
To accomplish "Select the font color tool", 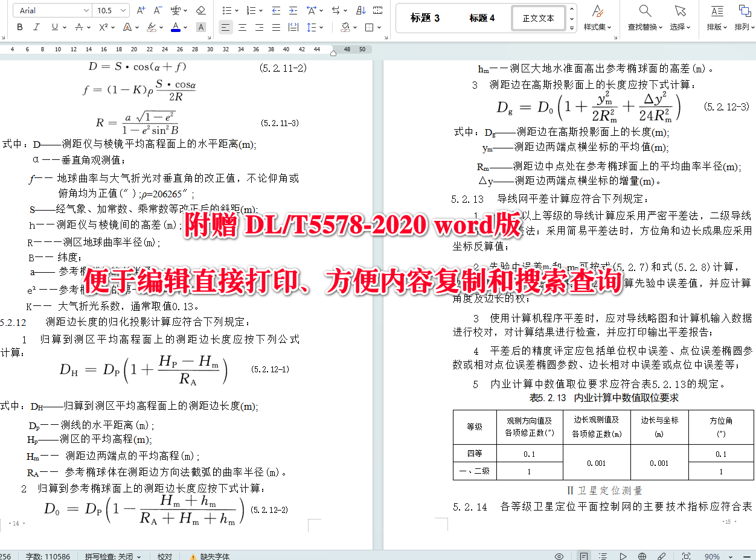I will coord(175,27).
